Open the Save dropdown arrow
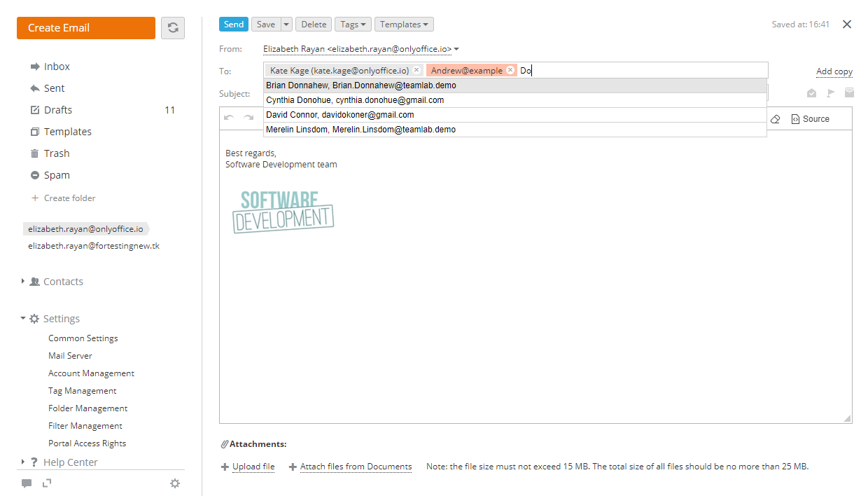The image size is (868, 496). click(x=286, y=25)
